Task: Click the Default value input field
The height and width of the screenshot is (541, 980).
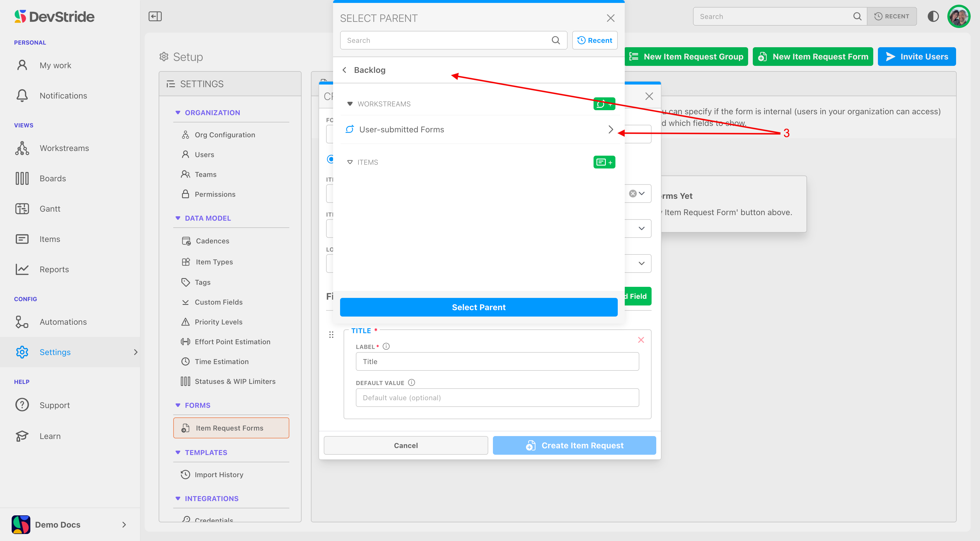Action: pyautogui.click(x=497, y=398)
